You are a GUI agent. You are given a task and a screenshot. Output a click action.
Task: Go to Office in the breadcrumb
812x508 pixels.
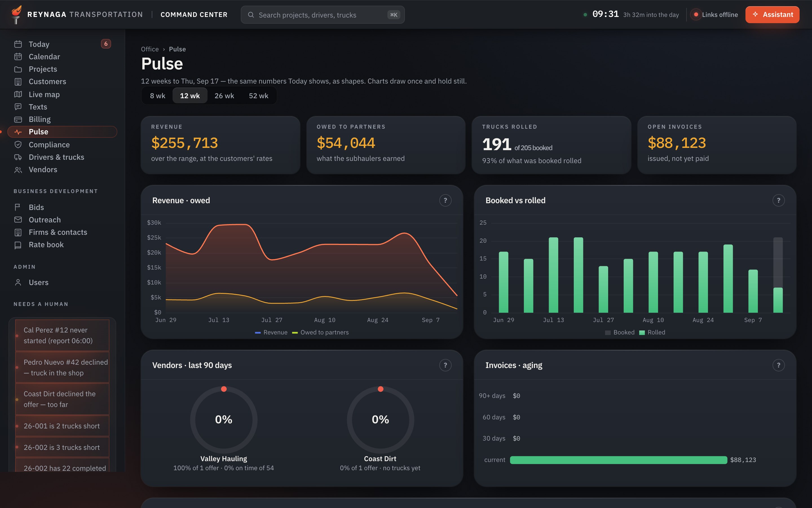[150, 49]
